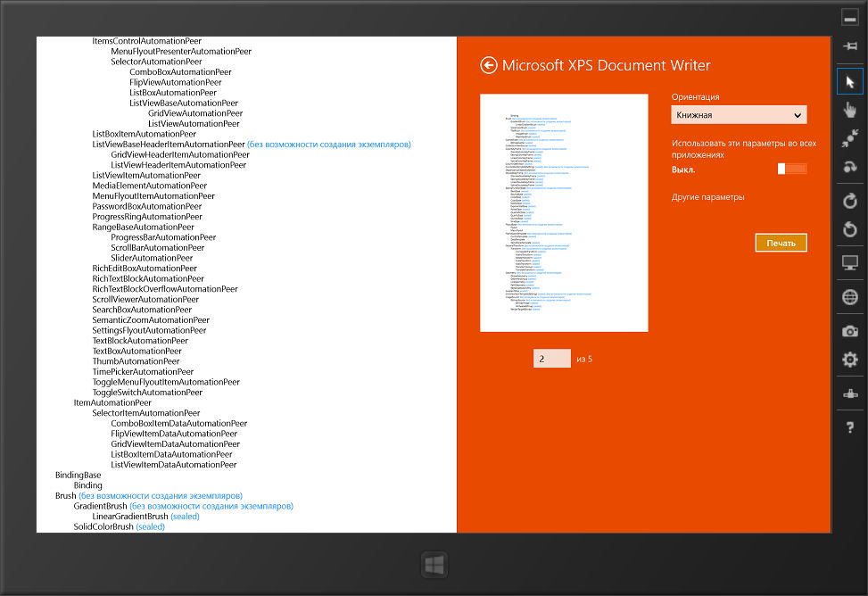Viewport: 868px width, 596px height.
Task: Select mouse mode in the simulator sidebar
Action: (x=850, y=82)
